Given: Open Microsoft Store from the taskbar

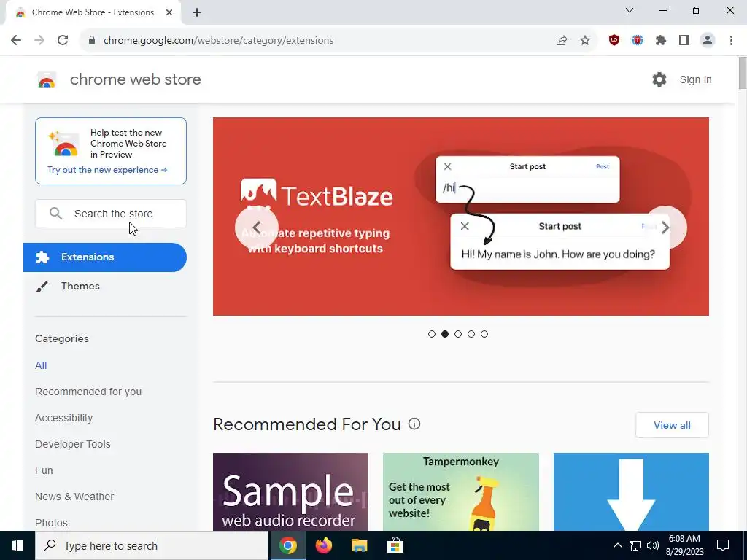Looking at the screenshot, I should tap(395, 545).
